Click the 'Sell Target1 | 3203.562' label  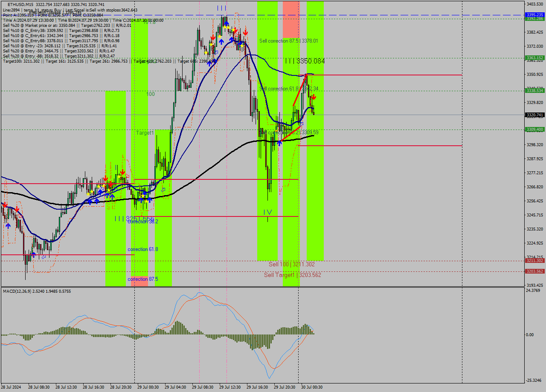click(293, 275)
